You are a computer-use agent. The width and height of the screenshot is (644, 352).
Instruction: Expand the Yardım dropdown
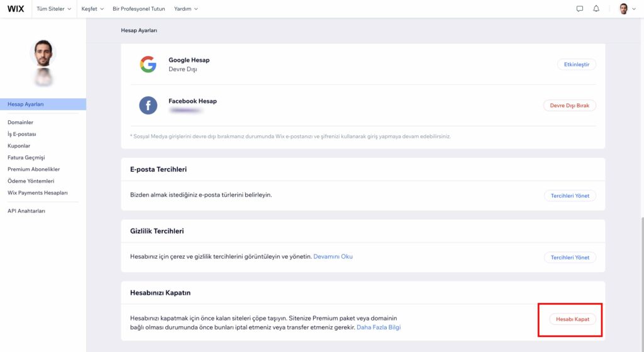pos(186,9)
